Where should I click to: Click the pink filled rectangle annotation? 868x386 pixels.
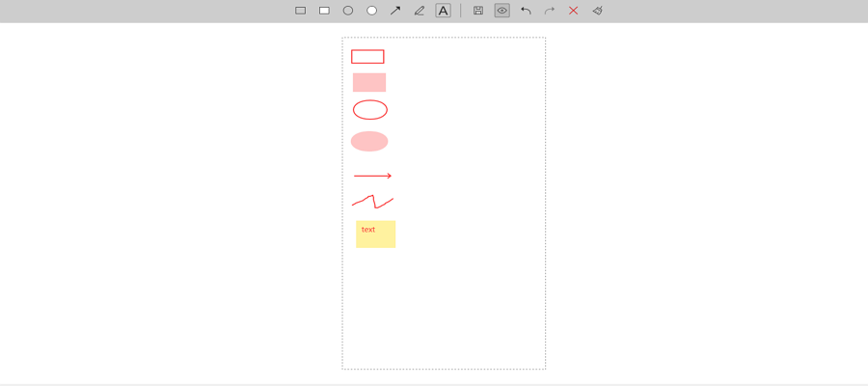point(369,83)
